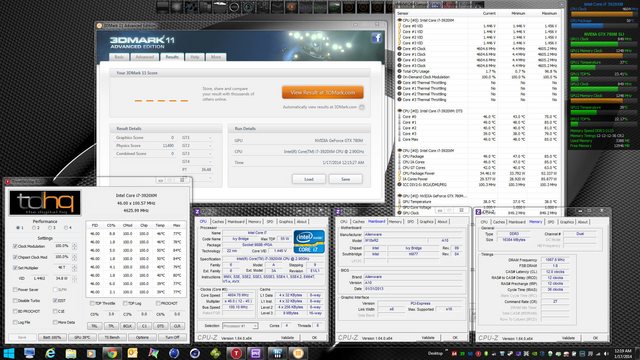The image size is (640, 360).
Task: Click the Desktop toolbar label in taskbar
Action: pyautogui.click(x=436, y=353)
